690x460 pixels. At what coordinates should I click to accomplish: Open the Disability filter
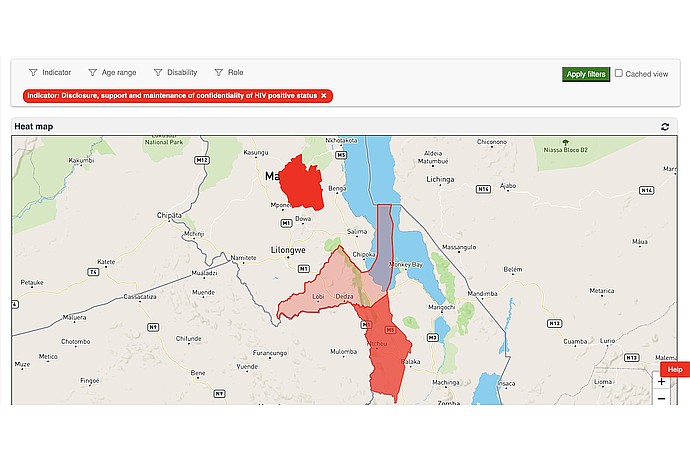(175, 72)
